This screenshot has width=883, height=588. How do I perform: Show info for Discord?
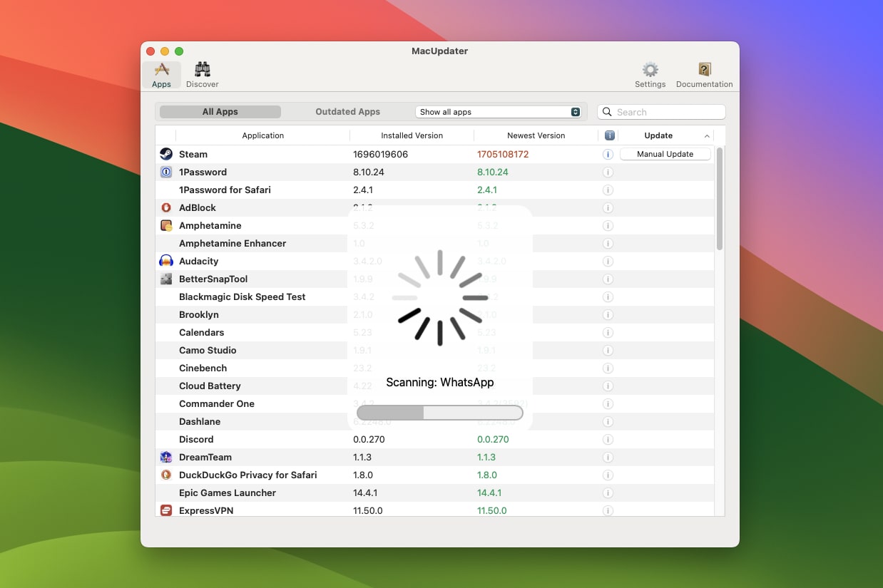(608, 439)
